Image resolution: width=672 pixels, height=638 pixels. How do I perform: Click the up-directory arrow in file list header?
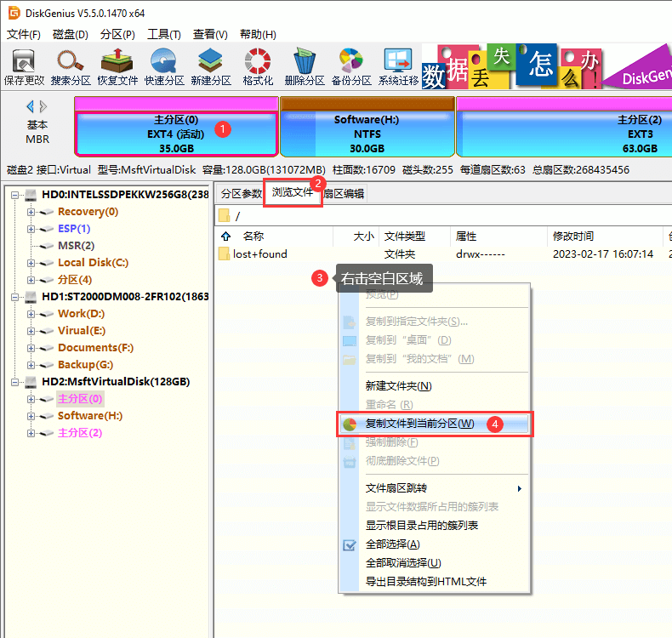[x=226, y=236]
